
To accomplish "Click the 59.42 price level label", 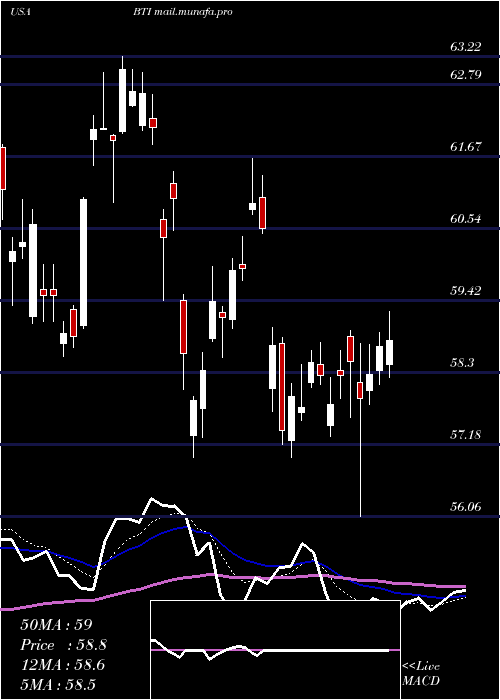I will pyautogui.click(x=466, y=291).
